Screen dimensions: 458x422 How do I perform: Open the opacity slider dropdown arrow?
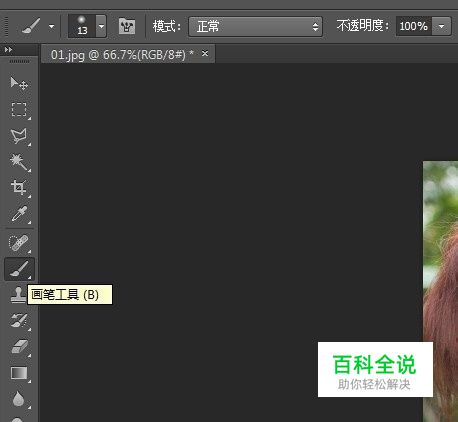[441, 26]
